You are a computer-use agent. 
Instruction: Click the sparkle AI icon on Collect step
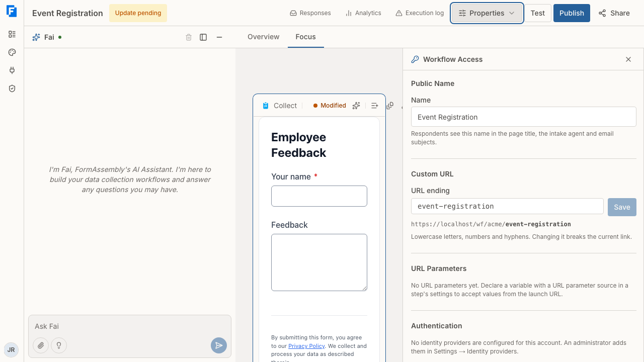(356, 106)
